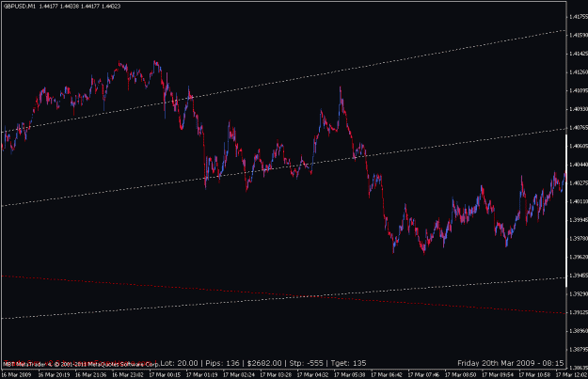Click the Lot: 20.00 status text

pos(180,363)
